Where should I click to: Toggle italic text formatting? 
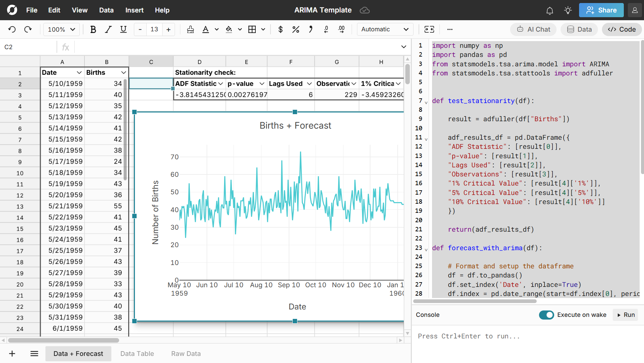point(108,29)
